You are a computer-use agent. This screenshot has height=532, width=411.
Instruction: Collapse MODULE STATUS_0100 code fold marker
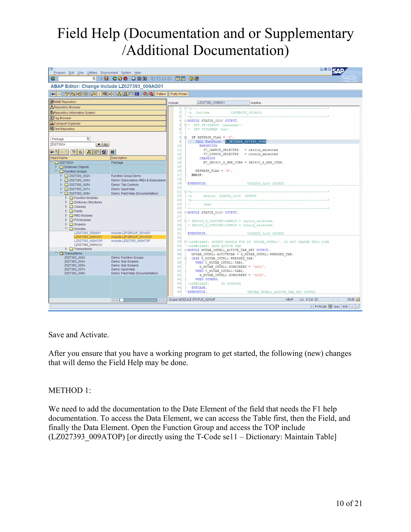[x=186, y=213]
